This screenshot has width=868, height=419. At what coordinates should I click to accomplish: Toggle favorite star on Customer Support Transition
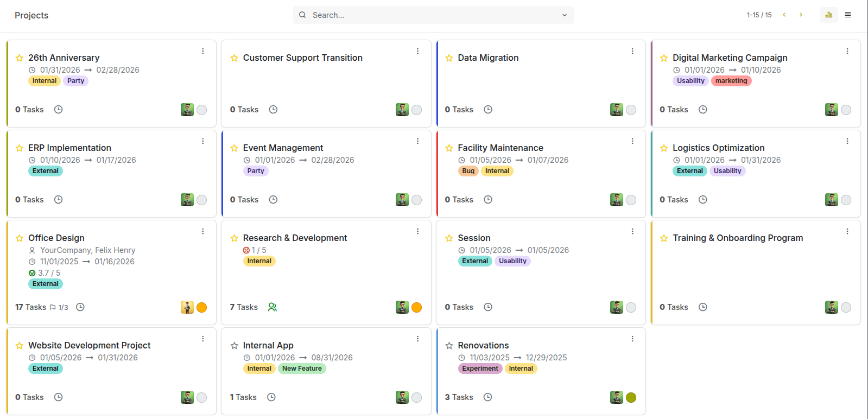pyautogui.click(x=234, y=58)
